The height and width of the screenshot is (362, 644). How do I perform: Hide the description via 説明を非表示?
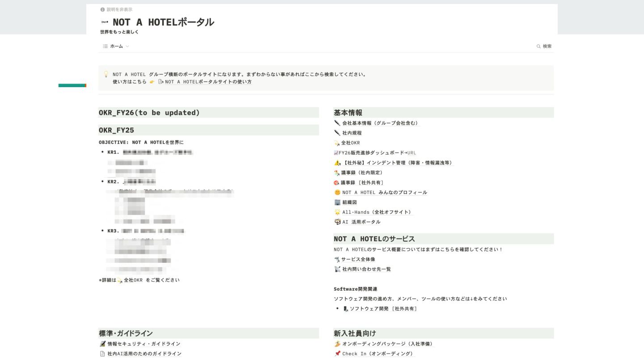pos(119,9)
